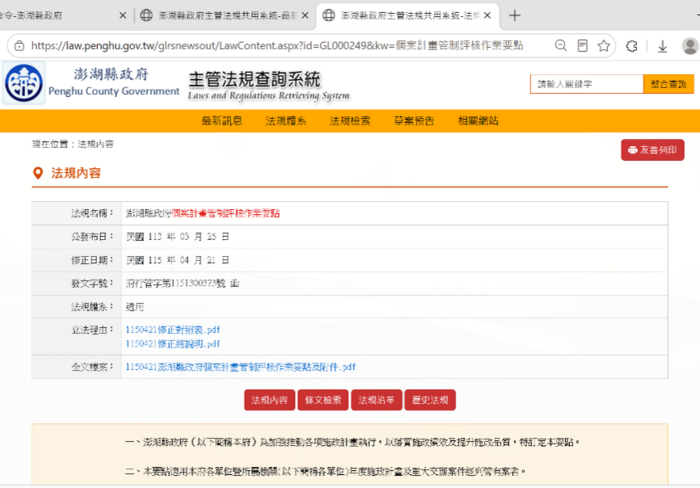Select the red 法規內容 button
The width and height of the screenshot is (700, 488).
tap(269, 400)
